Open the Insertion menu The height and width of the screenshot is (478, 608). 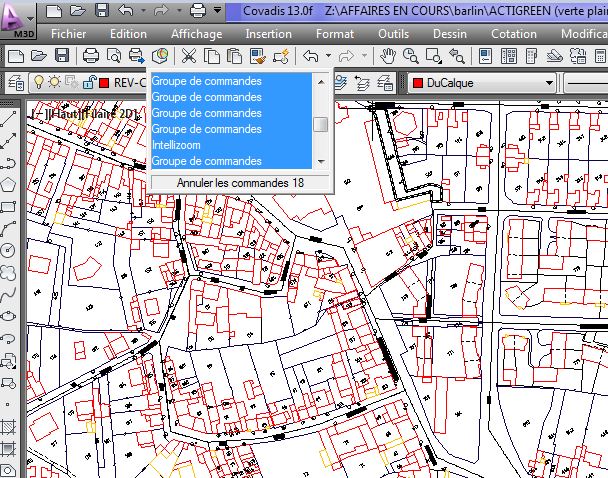(268, 34)
